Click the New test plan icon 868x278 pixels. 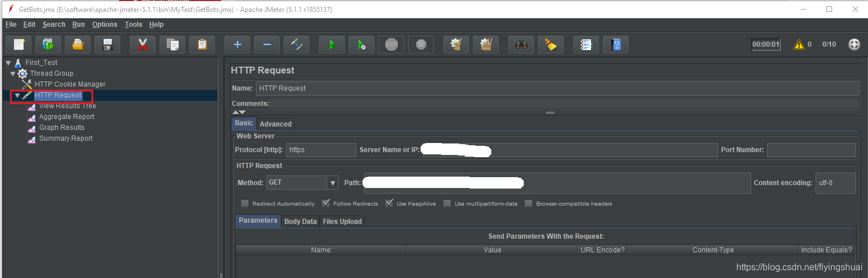(19, 44)
